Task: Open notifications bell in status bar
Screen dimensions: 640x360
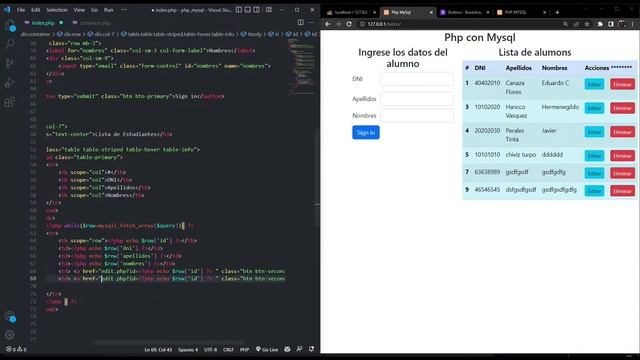Action: point(311,349)
